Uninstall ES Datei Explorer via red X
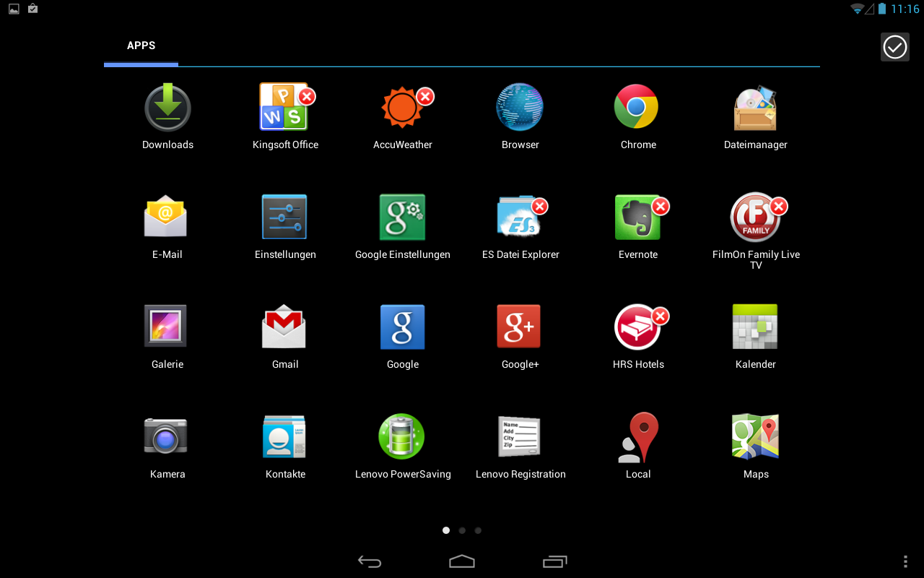Screen dimensions: 924x578 tap(539, 207)
